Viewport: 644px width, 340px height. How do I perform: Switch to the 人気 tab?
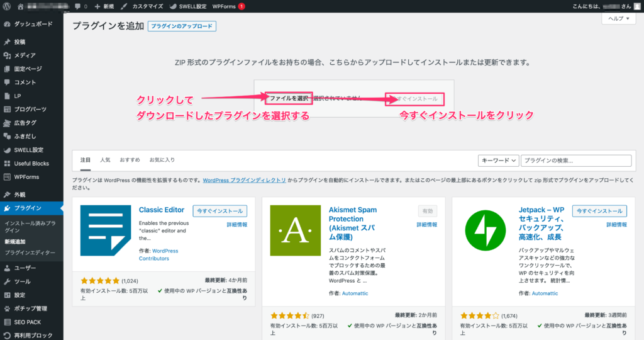(x=105, y=160)
